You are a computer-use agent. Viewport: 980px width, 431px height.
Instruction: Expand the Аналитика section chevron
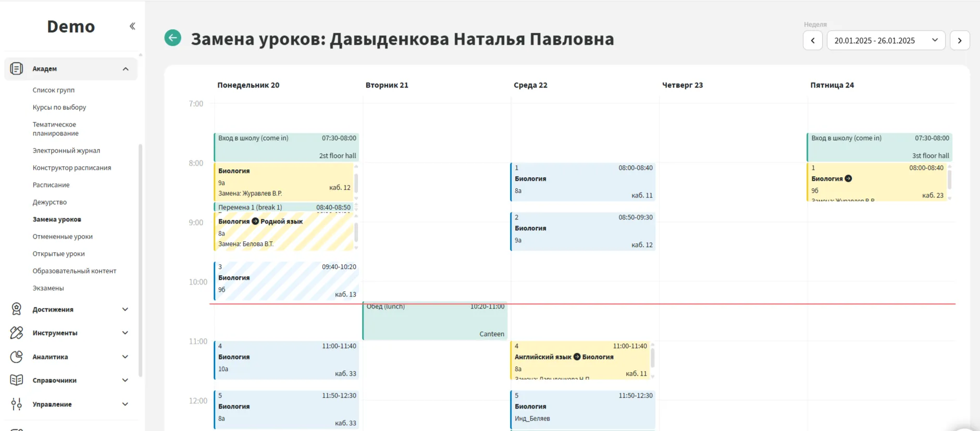tap(125, 356)
